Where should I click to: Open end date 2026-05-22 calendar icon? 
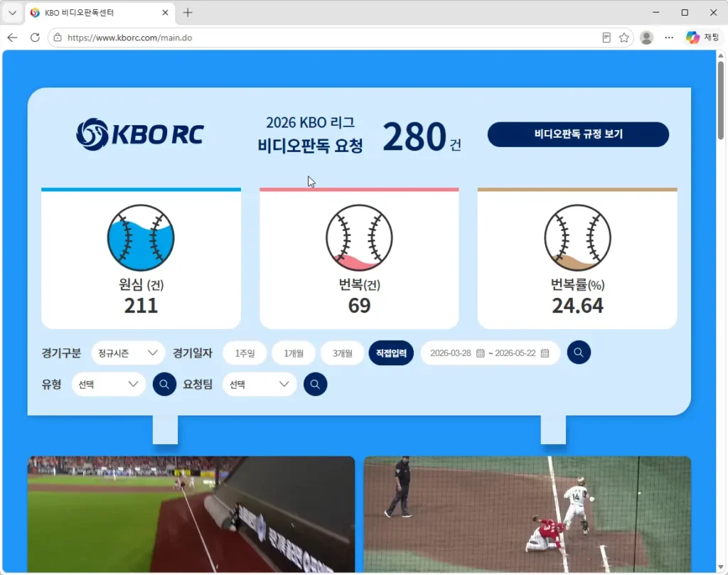pos(545,353)
